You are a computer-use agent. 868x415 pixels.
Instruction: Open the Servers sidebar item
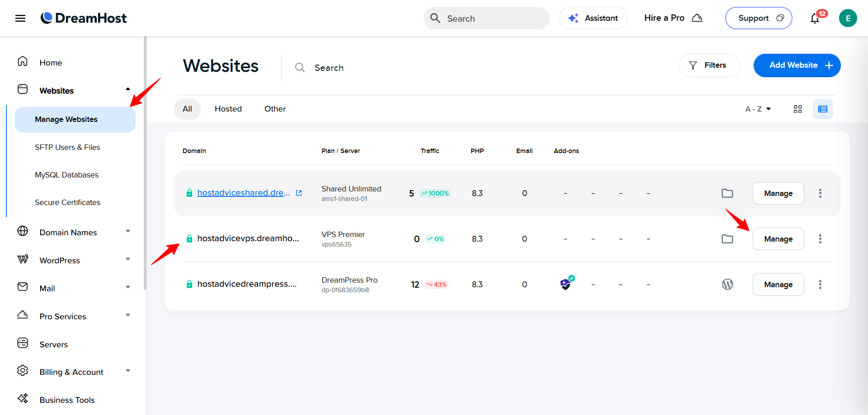click(x=53, y=345)
